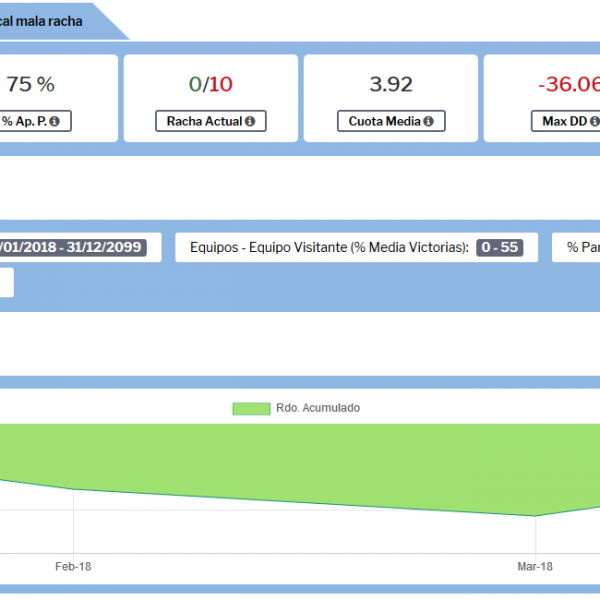The width and height of the screenshot is (600, 600).
Task: Click the Feb-18 point on the chart axis
Action: 73,566
